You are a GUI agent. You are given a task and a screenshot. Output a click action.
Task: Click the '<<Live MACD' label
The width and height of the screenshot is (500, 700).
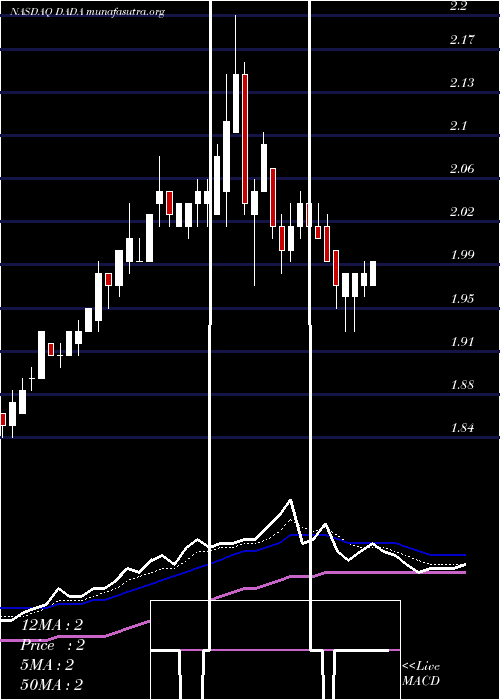point(421,674)
